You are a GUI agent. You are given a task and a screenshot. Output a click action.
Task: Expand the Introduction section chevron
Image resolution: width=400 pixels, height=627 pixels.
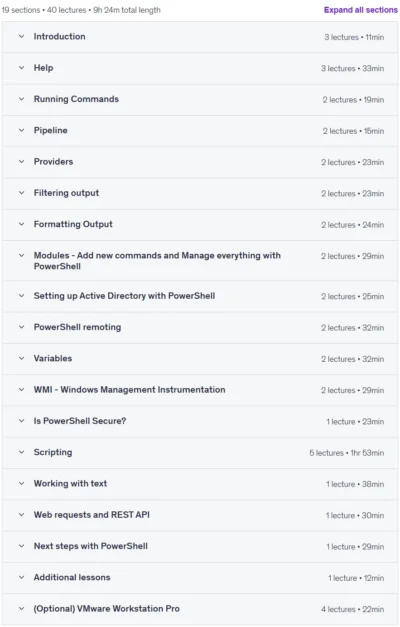click(22, 36)
